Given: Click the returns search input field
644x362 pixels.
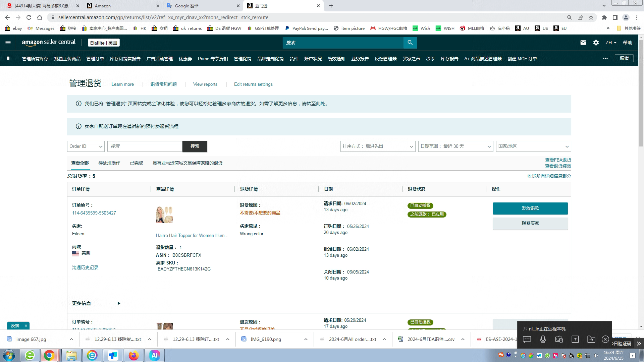Looking at the screenshot, I should click(x=145, y=146).
